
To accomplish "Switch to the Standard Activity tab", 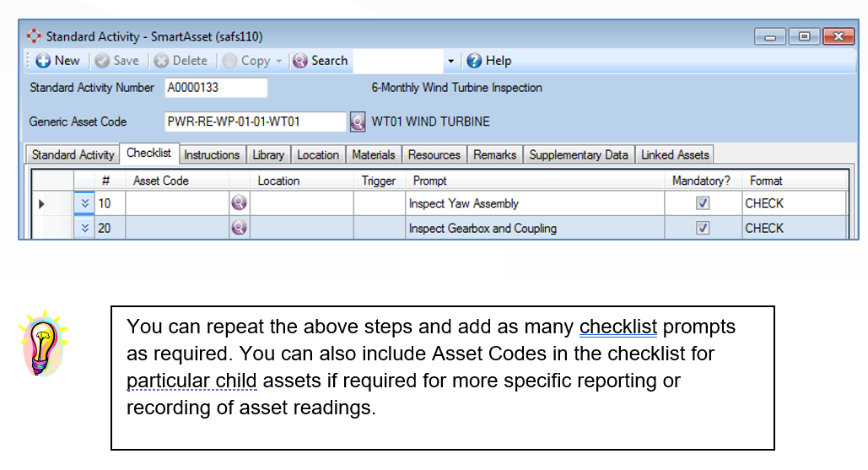I will coord(73,155).
